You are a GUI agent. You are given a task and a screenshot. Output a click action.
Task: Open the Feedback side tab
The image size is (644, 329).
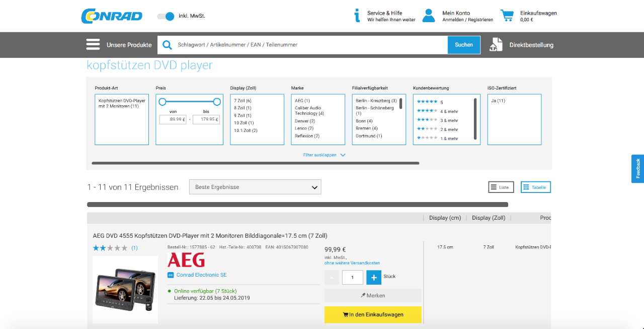tap(637, 168)
